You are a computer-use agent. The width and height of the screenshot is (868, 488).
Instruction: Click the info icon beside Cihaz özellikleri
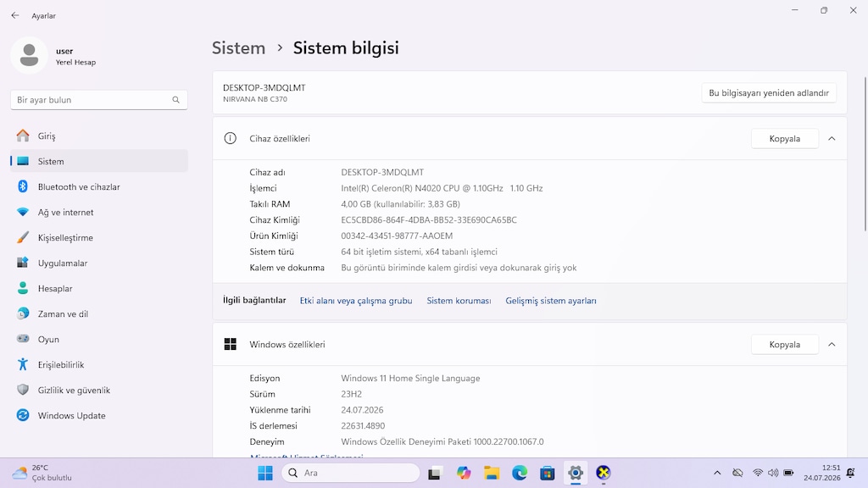tap(231, 138)
